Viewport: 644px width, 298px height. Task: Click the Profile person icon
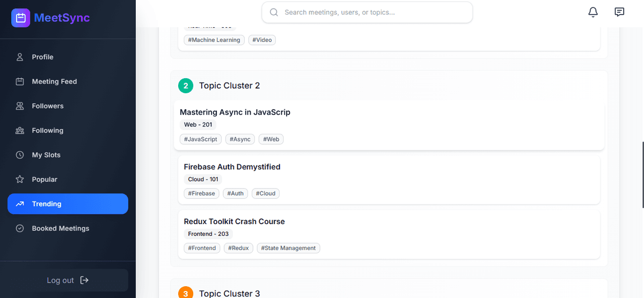point(20,57)
